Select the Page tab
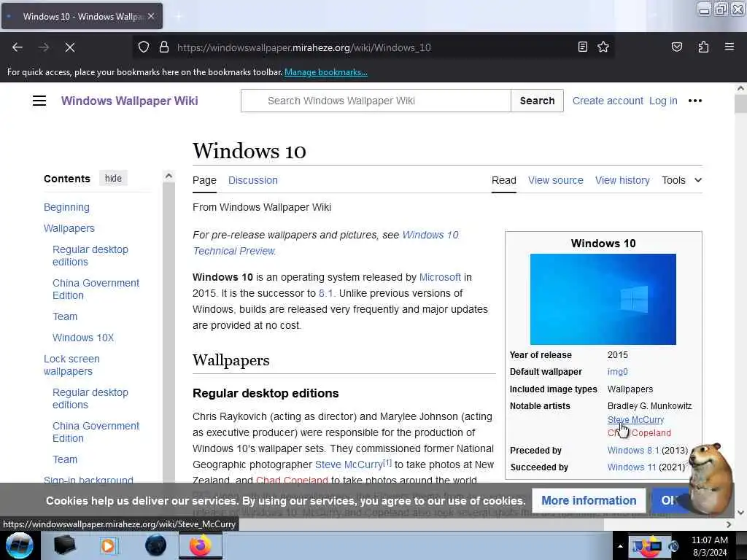Image resolution: width=747 pixels, height=560 pixels. (204, 180)
